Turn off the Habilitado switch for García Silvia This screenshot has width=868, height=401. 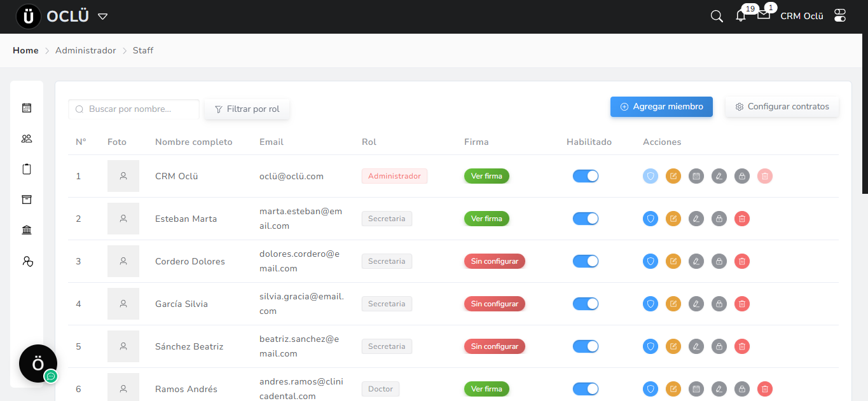tap(586, 304)
